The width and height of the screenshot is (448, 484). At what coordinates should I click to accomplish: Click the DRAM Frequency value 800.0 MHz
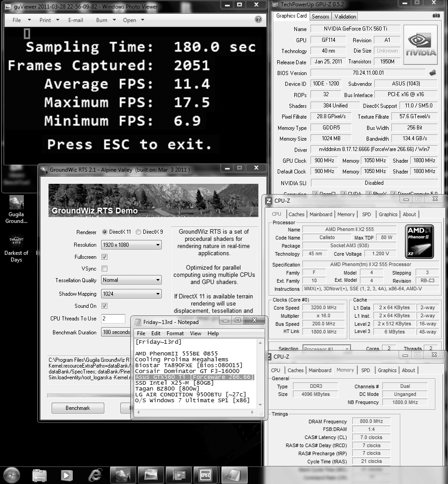[371, 421]
